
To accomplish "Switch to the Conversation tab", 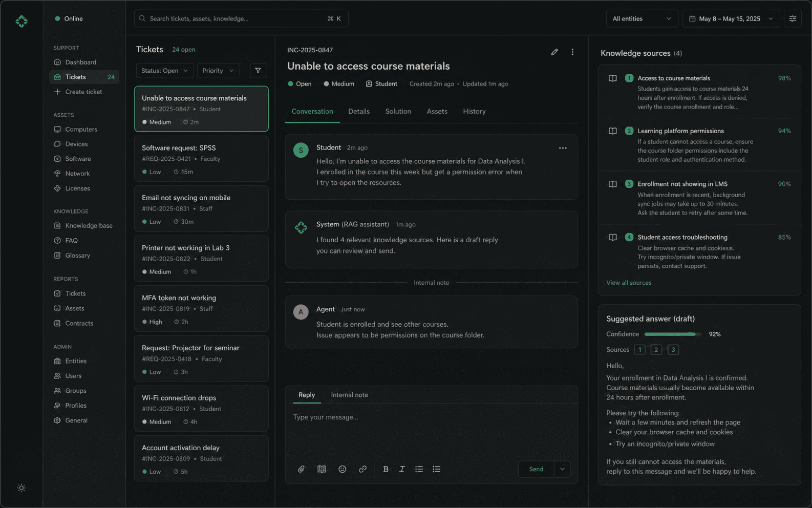I will (x=312, y=111).
